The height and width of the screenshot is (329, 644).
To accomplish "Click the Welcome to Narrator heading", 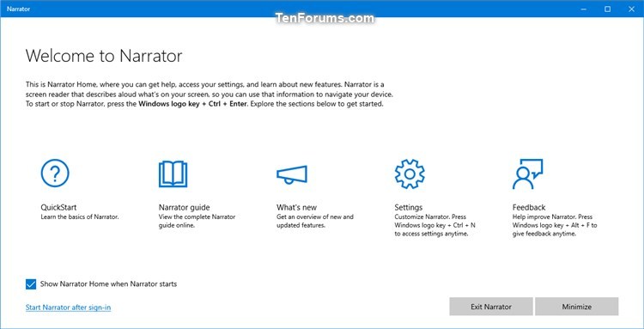I will tap(104, 56).
